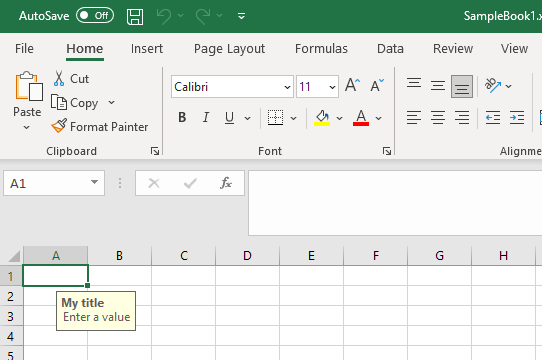Toggle Bold formatting

182,118
